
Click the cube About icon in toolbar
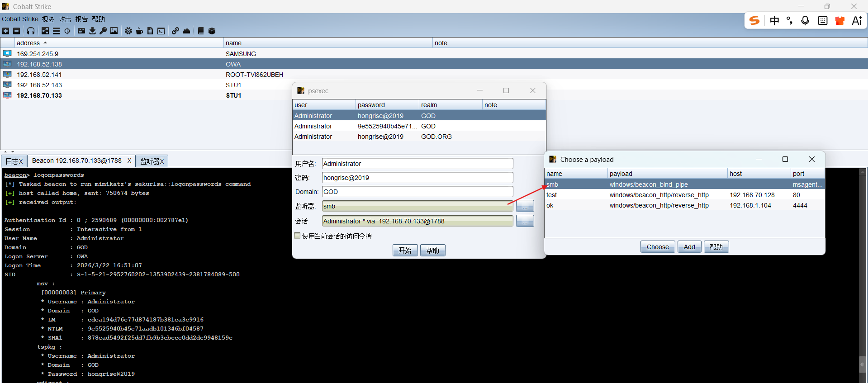[212, 31]
